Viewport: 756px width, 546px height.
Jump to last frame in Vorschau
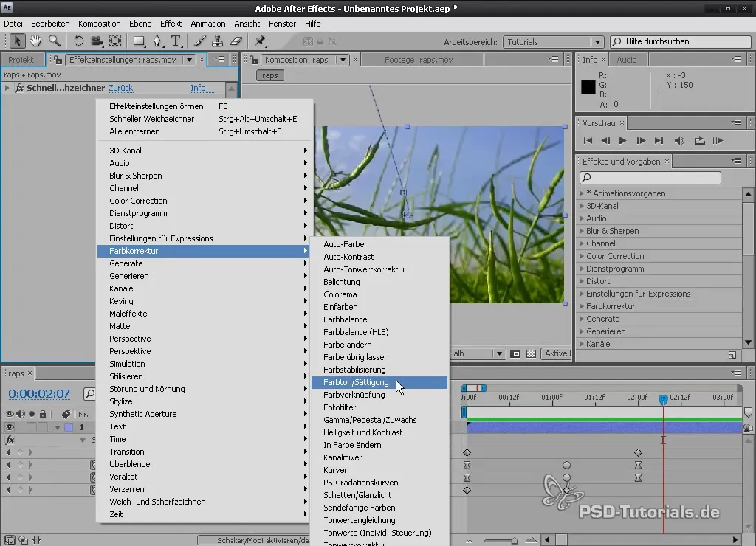click(659, 141)
